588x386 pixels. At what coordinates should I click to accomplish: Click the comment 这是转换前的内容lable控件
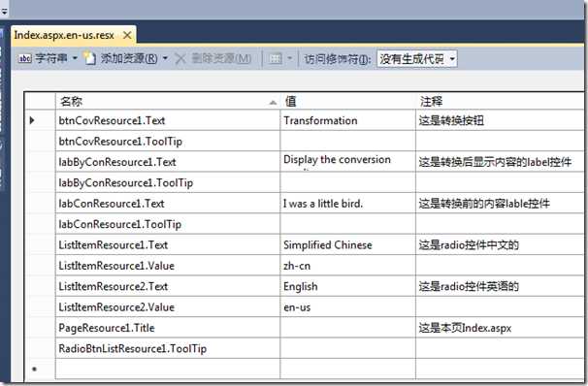[500, 204]
